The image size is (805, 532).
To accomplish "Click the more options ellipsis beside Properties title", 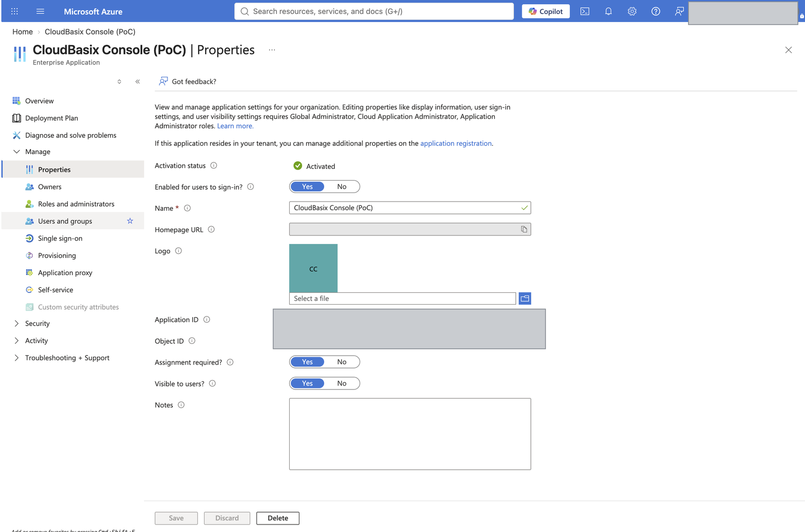I will 272,50.
